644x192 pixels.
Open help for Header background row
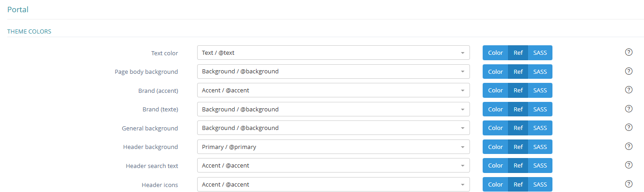[x=629, y=146]
